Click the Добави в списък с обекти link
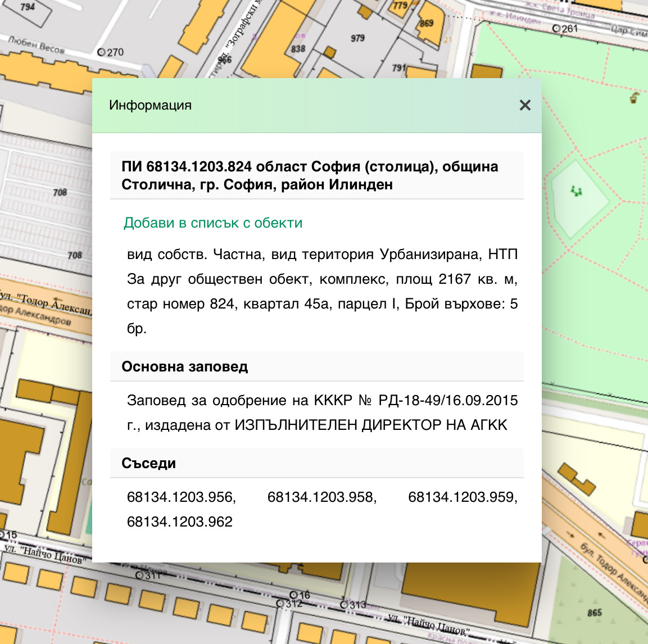Screen dimensions: 648x644 tap(213, 223)
